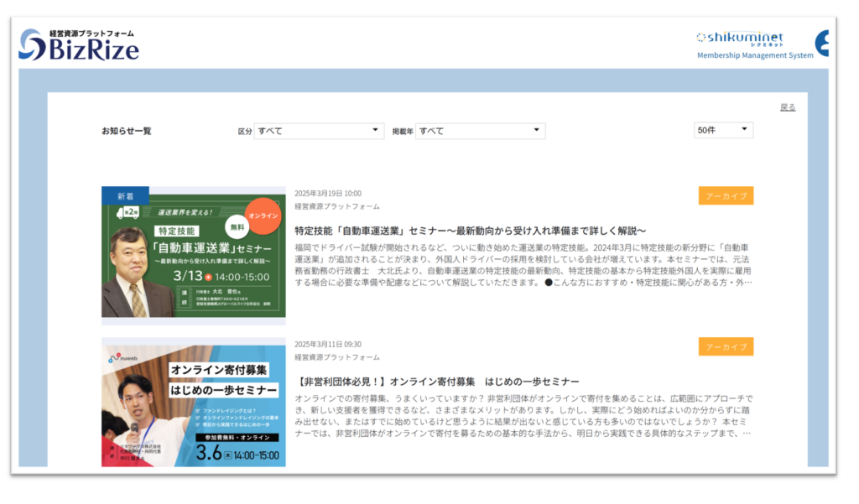The width and height of the screenshot is (859, 504).
Task: Click the 戻る back link
Action: click(787, 107)
